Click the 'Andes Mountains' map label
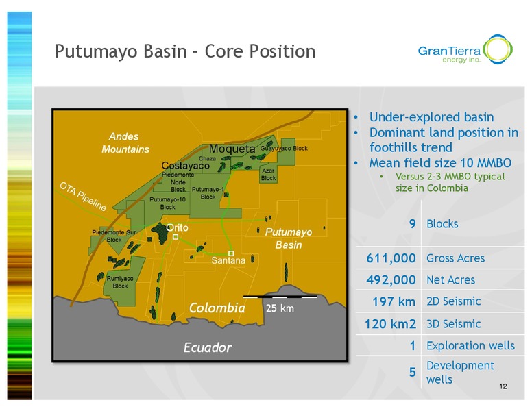Image resolution: width=532 pixels, height=411 pixels. point(125,142)
